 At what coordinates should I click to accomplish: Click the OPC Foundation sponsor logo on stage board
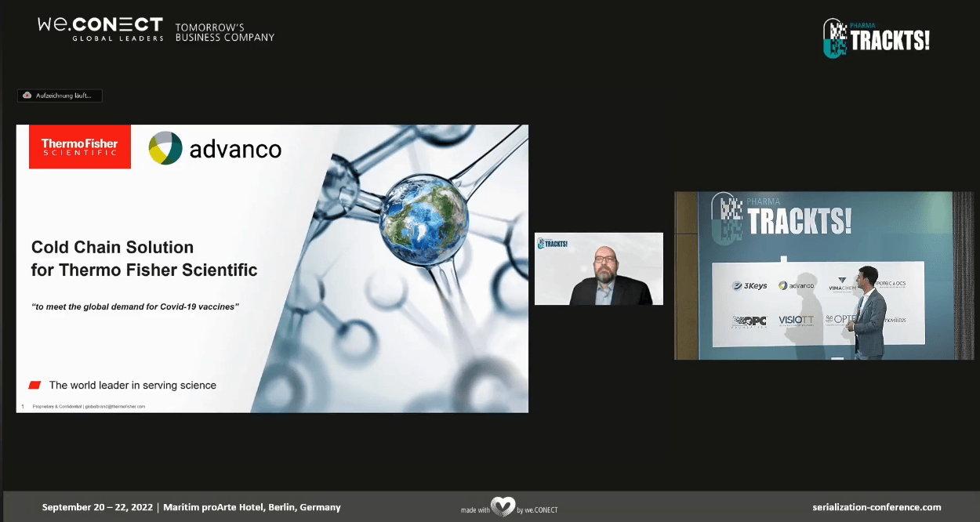[749, 321]
